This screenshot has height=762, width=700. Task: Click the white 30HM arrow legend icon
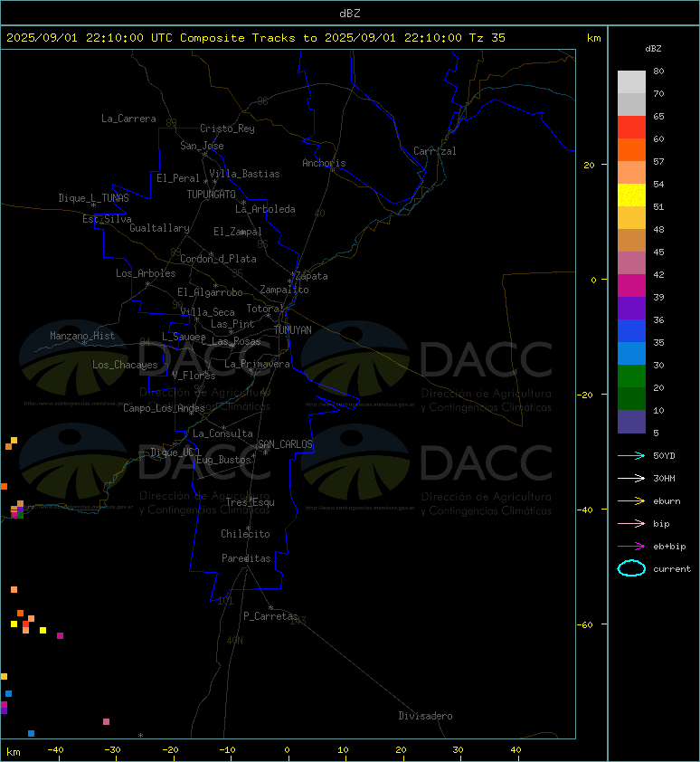point(631,478)
